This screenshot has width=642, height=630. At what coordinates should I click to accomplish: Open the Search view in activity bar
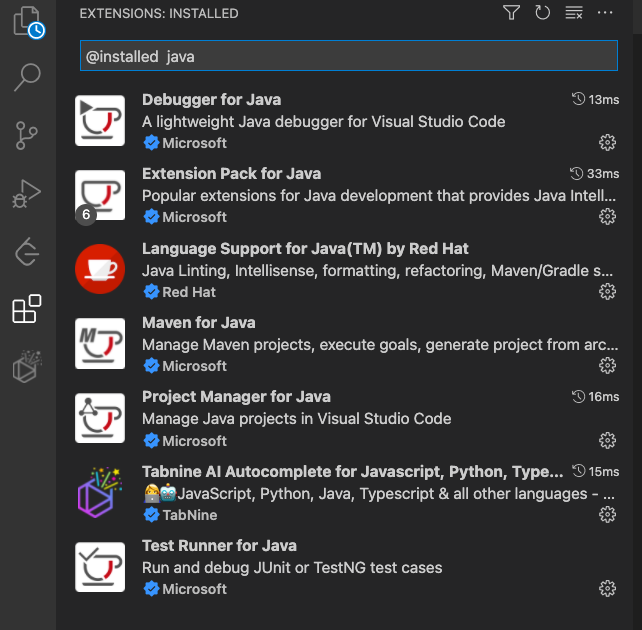(27, 77)
